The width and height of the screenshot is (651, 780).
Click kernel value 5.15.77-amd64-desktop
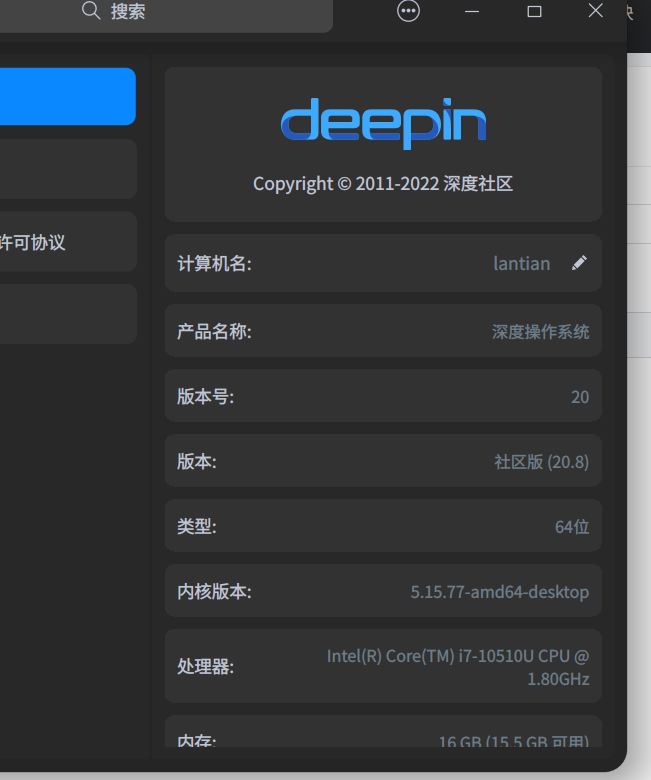tap(500, 592)
